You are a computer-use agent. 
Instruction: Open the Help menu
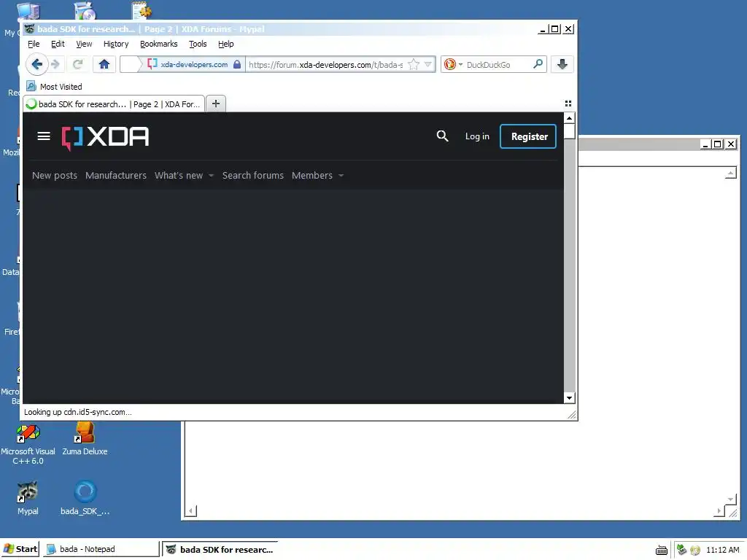click(226, 44)
